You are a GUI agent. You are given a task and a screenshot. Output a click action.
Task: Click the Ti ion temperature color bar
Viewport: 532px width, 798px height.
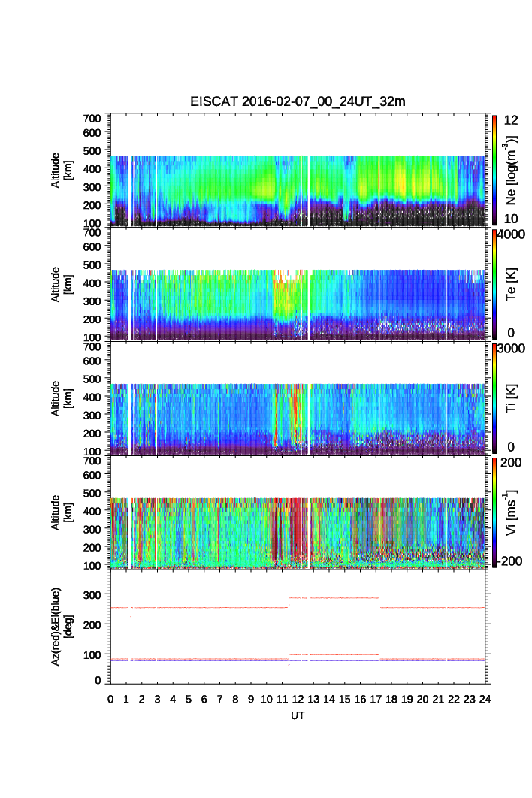(494, 398)
